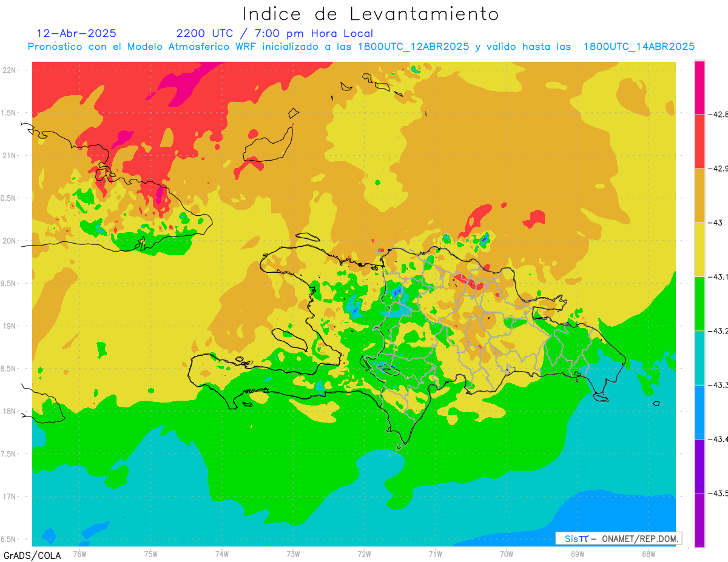Click the map title 'Indice de Levantamiento'
Screen dimensions: 728x562
(371, 13)
